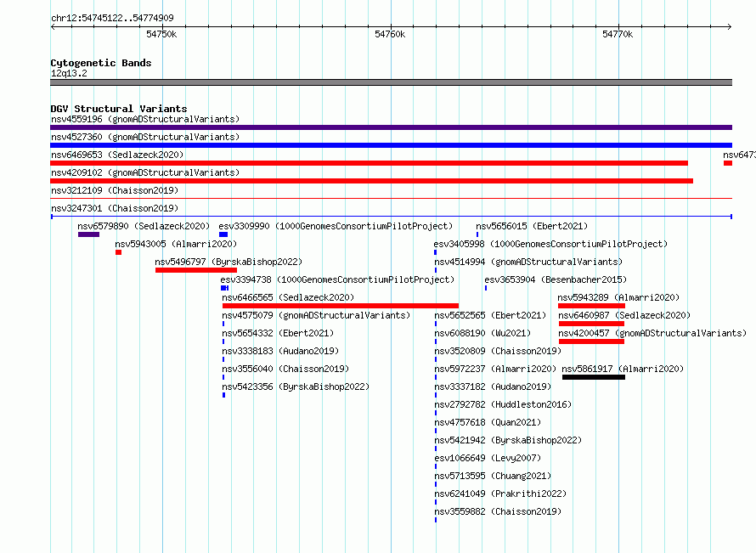Click the red bar under nsv4200457
The height and width of the screenshot is (553, 756).
click(x=591, y=341)
